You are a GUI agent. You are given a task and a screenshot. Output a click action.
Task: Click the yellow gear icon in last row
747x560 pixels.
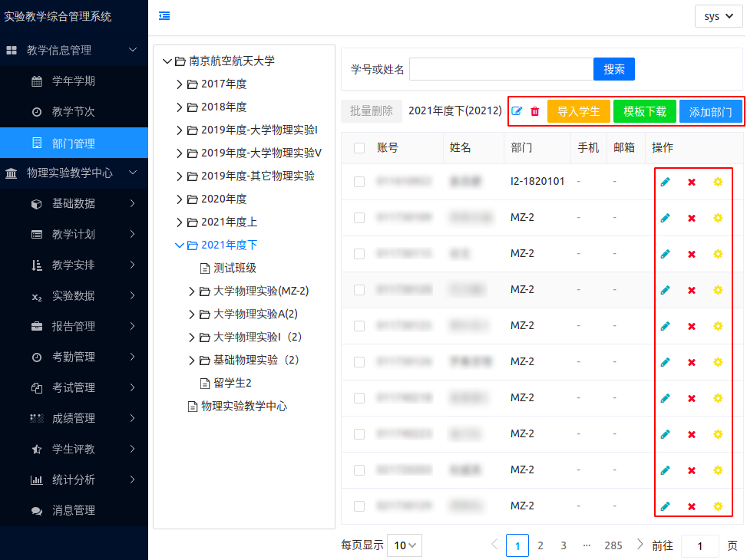(x=718, y=506)
